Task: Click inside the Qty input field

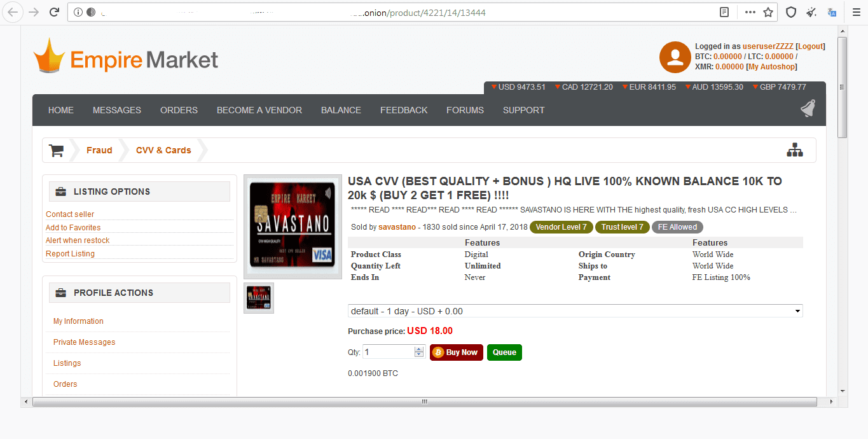Action: coord(388,352)
